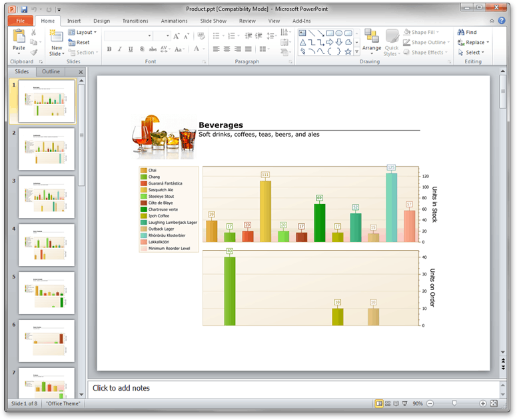Click the Format Painter brush icon
Viewport: 517px width, 420px height.
point(33,52)
